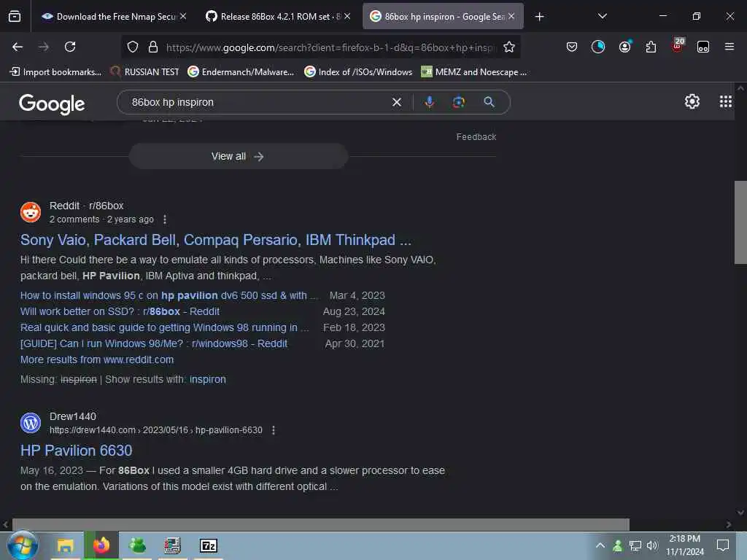Click the horizontal scrollbar thumb
This screenshot has width=747, height=560.
point(321,524)
